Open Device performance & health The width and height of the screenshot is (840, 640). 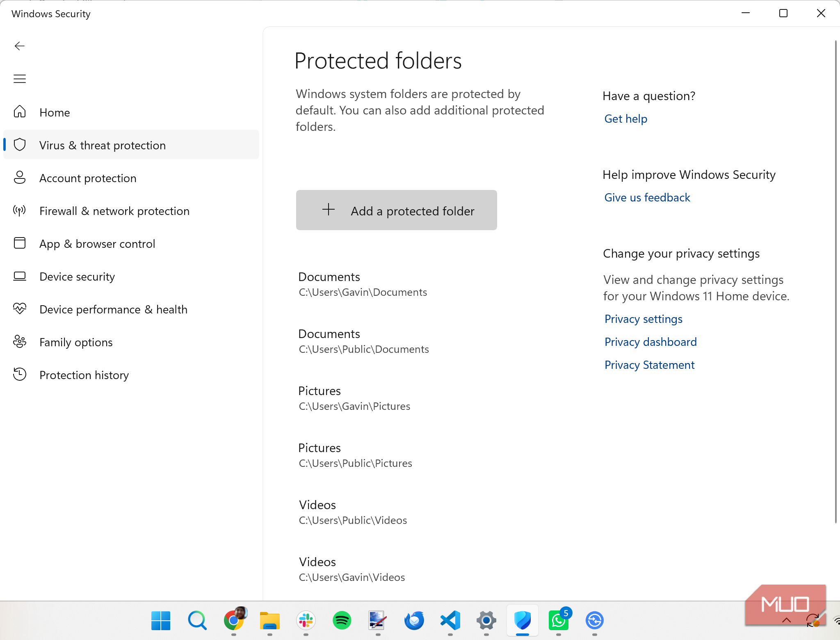(131, 309)
